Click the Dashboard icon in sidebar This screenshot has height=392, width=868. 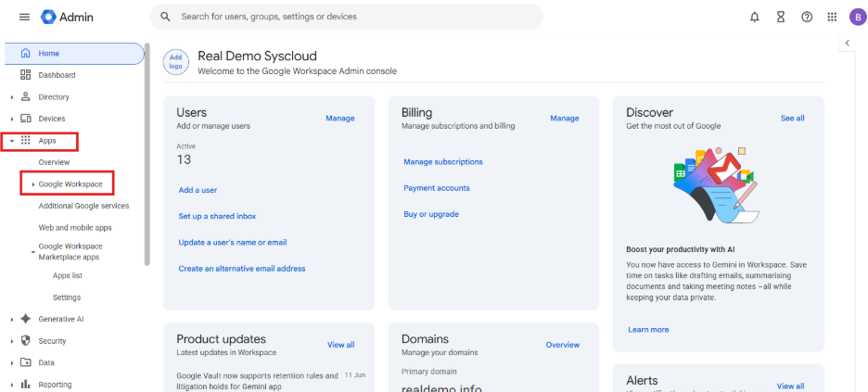(25, 75)
